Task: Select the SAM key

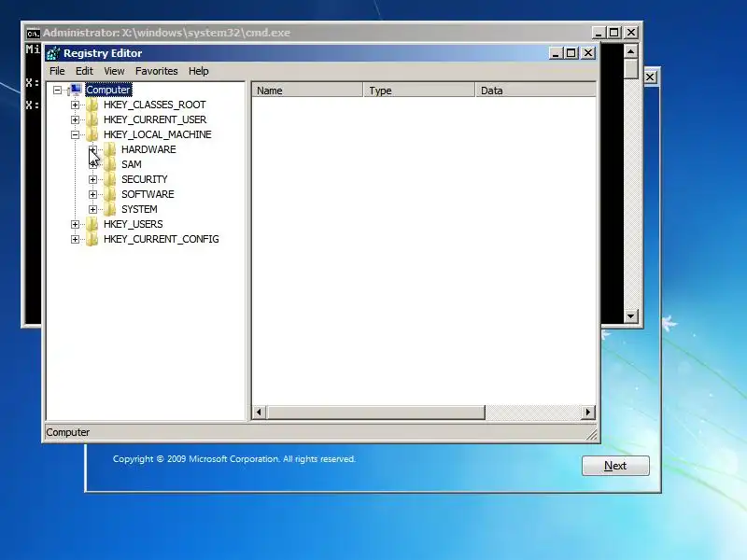Action: click(x=132, y=164)
